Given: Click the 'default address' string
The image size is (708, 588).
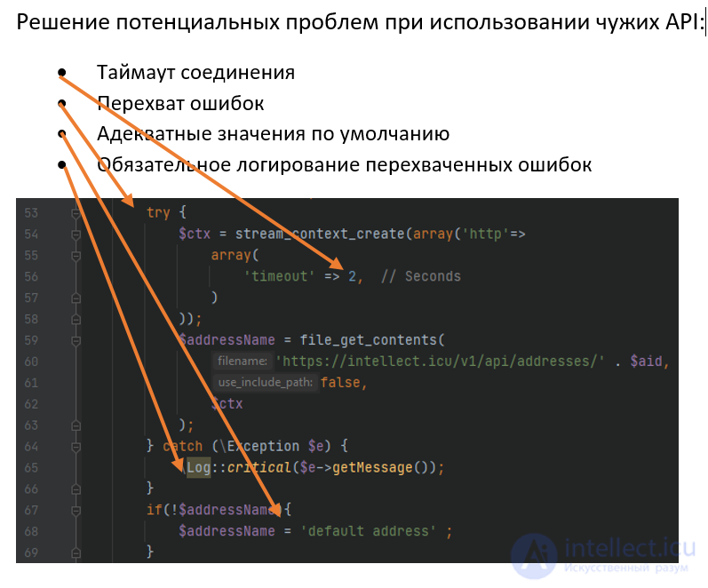Looking at the screenshot, I should (x=369, y=531).
